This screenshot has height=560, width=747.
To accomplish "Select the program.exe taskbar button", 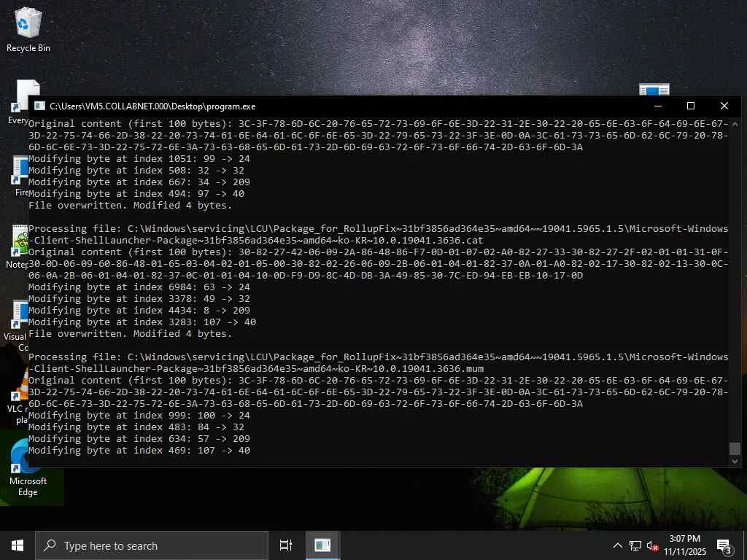I will point(322,545).
